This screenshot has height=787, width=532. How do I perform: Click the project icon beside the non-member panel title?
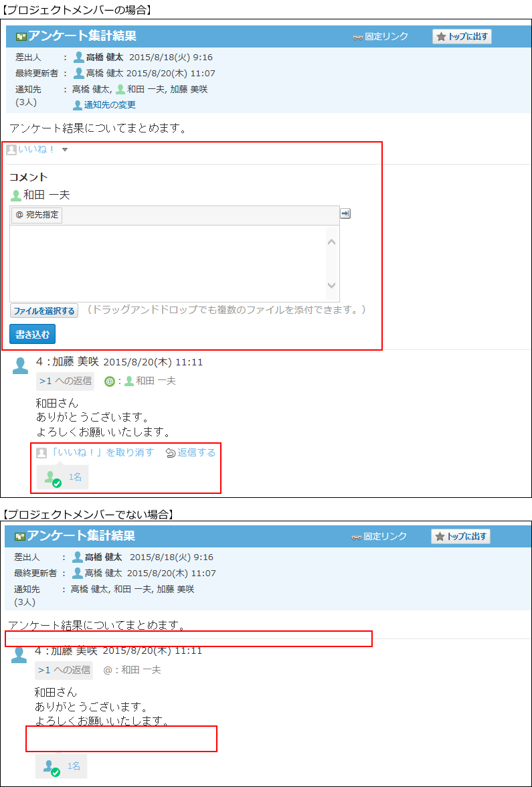tap(20, 537)
